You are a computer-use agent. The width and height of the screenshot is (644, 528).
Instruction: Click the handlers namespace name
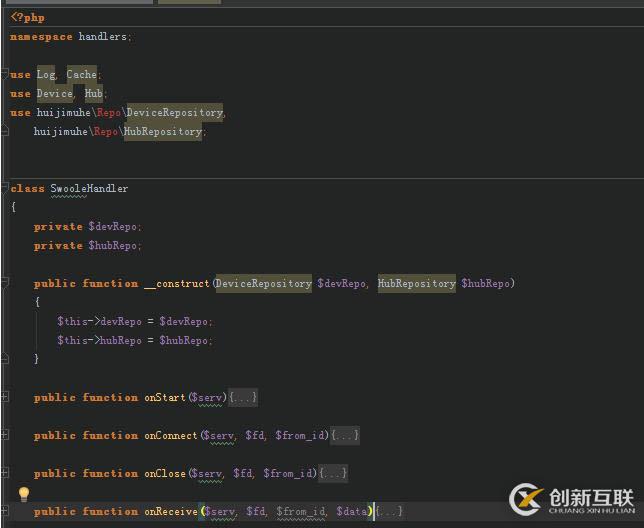pyautogui.click(x=103, y=37)
